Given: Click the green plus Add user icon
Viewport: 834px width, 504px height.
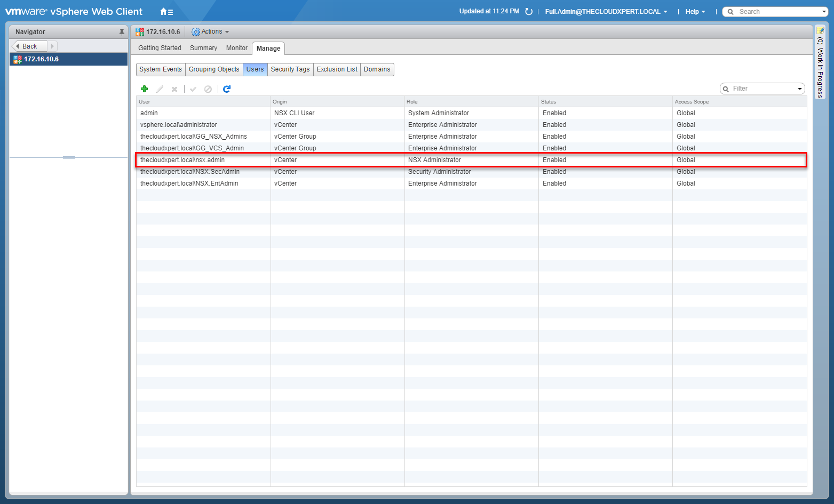Looking at the screenshot, I should coord(144,89).
